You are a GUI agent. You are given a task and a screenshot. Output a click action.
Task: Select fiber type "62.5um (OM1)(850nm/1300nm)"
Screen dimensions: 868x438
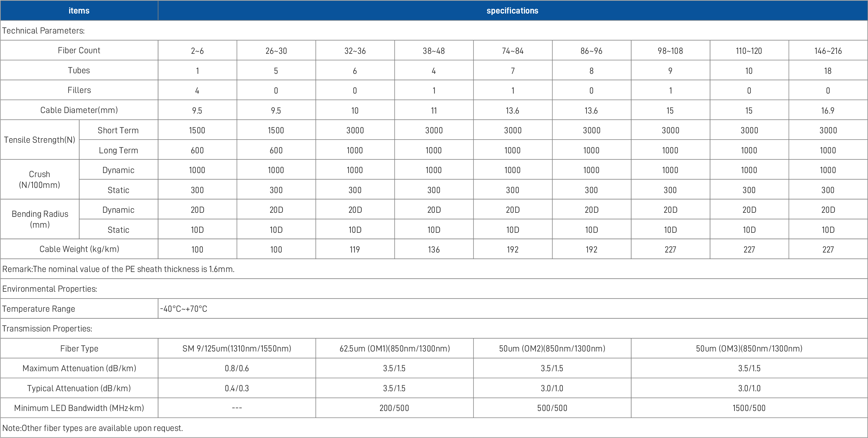click(394, 348)
